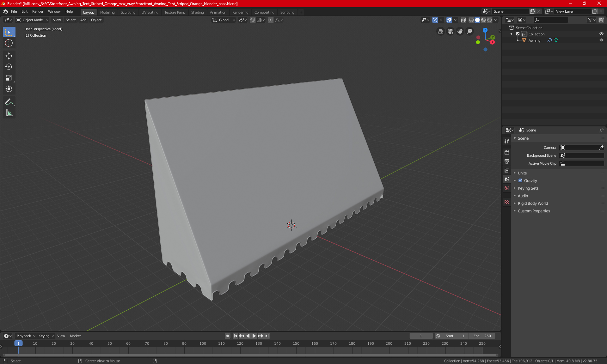The height and width of the screenshot is (364, 607).
Task: Click the Awning mesh data icon
Action: tap(556, 40)
